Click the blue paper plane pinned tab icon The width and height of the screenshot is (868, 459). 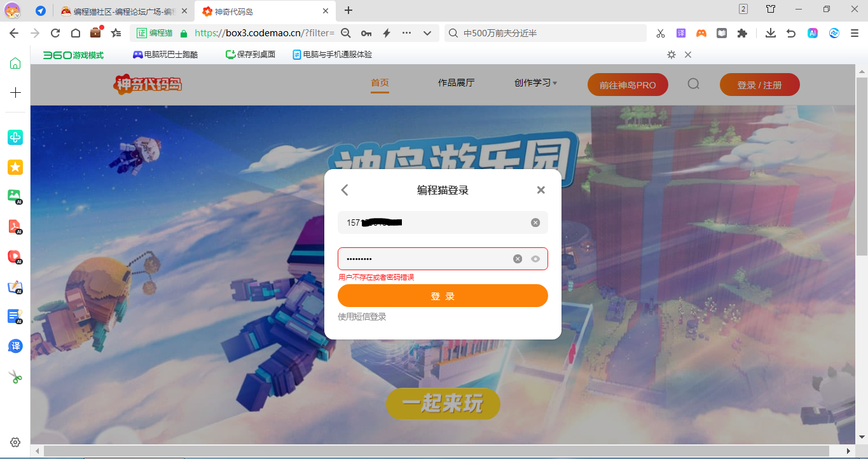[41, 11]
